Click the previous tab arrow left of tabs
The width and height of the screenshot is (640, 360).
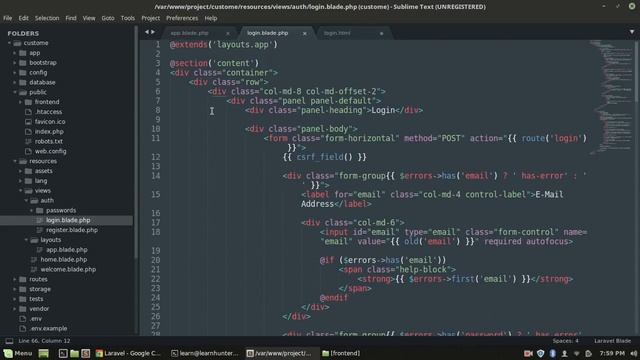pos(147,32)
